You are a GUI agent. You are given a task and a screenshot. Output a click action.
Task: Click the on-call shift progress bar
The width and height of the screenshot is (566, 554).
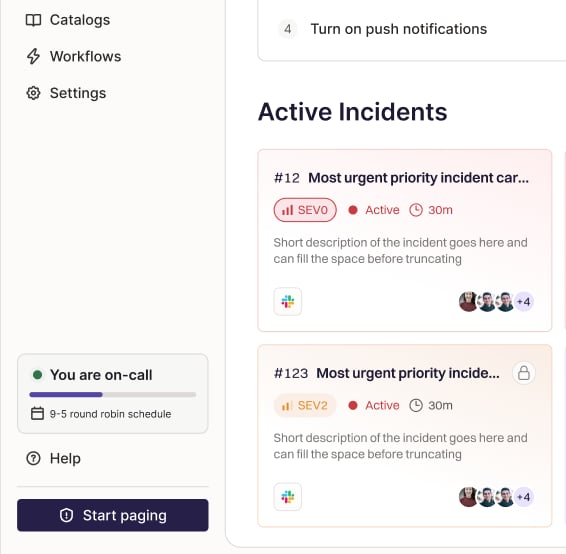click(x=113, y=395)
